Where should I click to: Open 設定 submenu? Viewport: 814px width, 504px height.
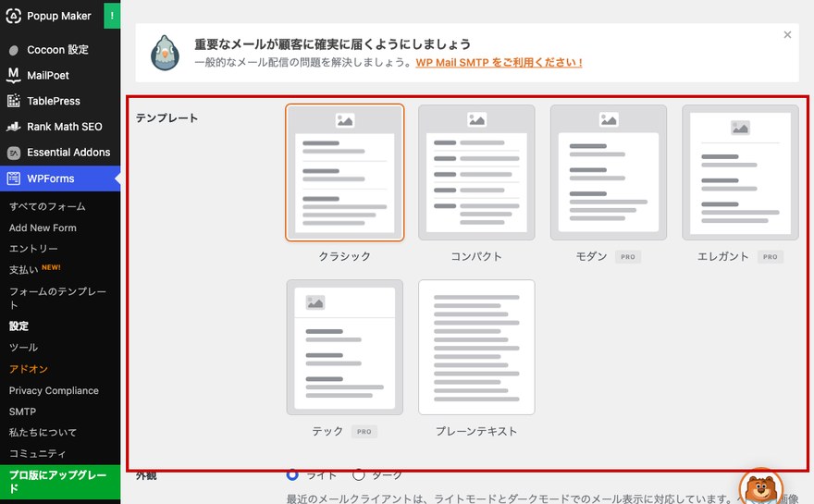point(18,326)
